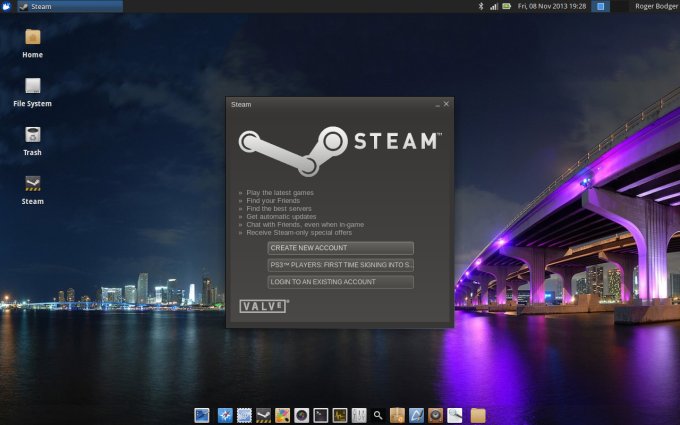Open the Home folder desktop icon
Image resolution: width=680 pixels, height=425 pixels.
pyautogui.click(x=33, y=37)
